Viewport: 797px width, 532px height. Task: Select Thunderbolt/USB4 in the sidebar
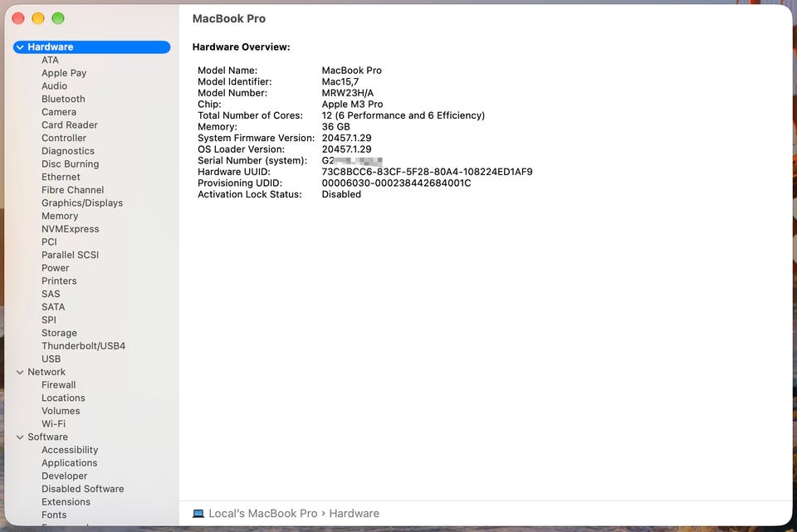[x=83, y=346]
